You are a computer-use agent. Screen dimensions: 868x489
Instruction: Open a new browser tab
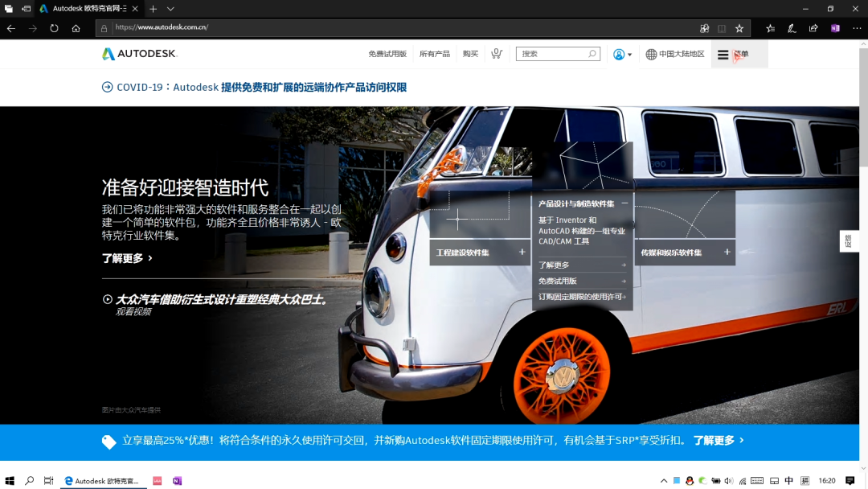tap(153, 9)
